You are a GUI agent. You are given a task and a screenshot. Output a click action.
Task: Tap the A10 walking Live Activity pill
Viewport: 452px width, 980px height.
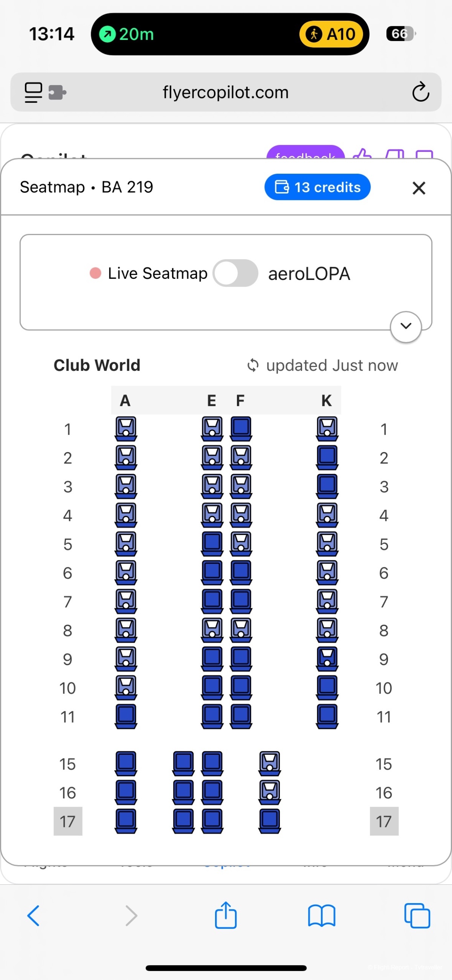click(x=331, y=34)
